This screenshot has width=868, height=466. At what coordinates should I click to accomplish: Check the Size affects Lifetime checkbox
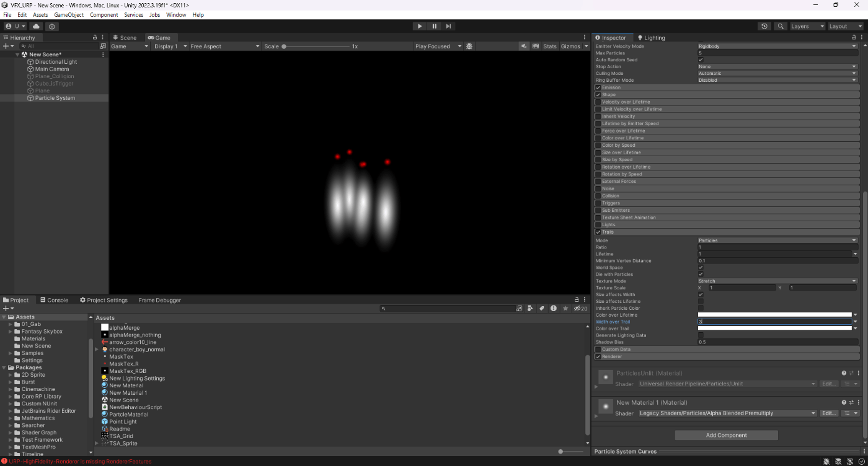pos(701,301)
